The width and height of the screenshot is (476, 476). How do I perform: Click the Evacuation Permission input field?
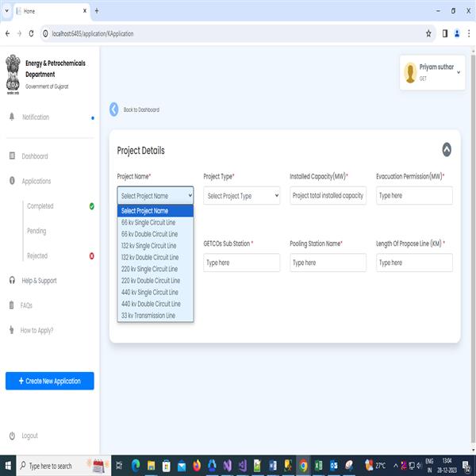pyautogui.click(x=414, y=195)
